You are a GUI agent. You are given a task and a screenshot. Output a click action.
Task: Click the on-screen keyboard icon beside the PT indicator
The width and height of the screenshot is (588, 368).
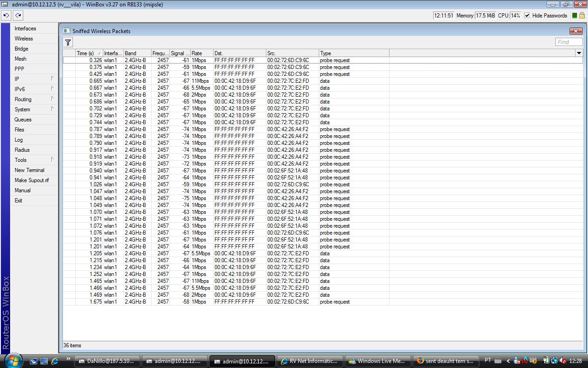(498, 362)
